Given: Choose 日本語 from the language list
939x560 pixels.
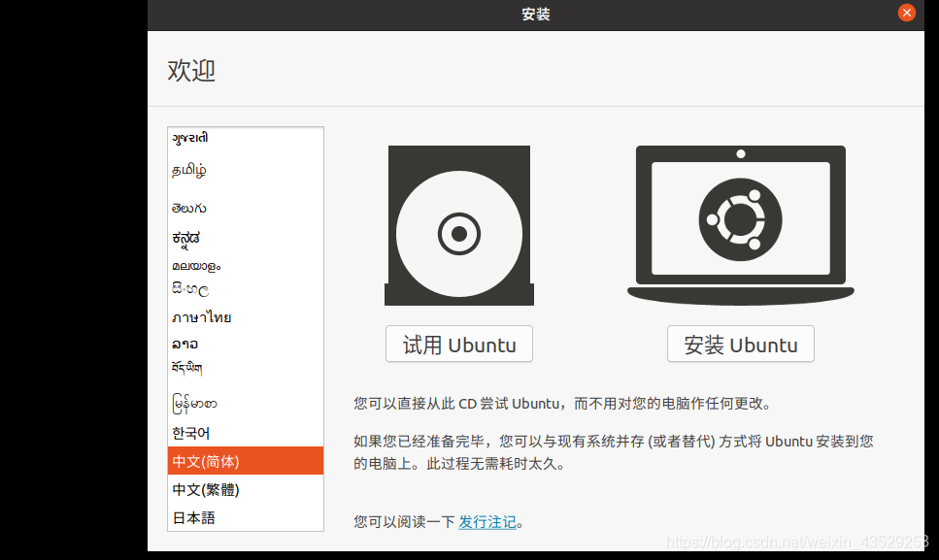Looking at the screenshot, I should pos(246,517).
